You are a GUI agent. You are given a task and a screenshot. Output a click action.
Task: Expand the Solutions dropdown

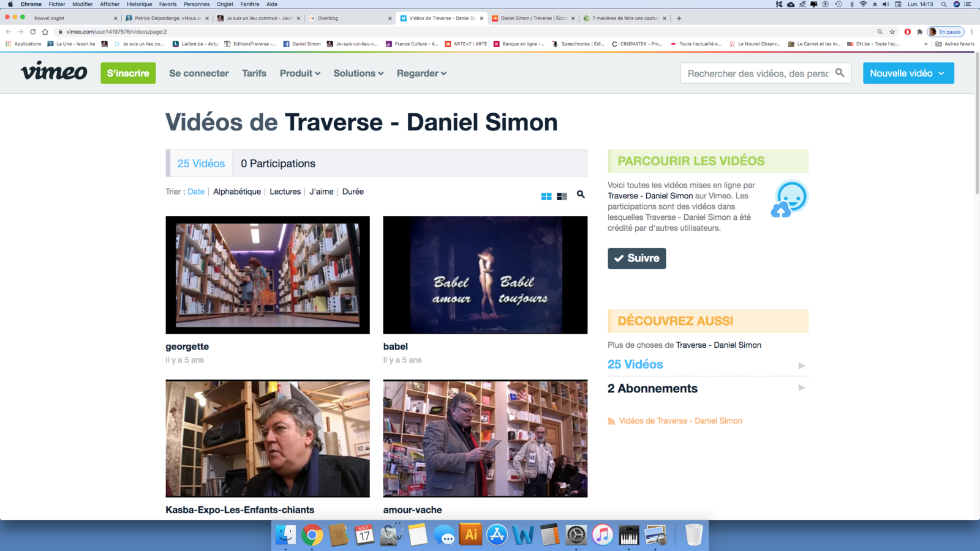[x=358, y=73]
